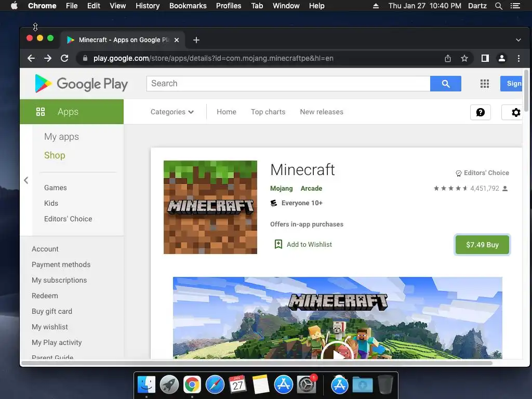Click the Chrome back arrow
The image size is (532, 399).
click(x=31, y=58)
